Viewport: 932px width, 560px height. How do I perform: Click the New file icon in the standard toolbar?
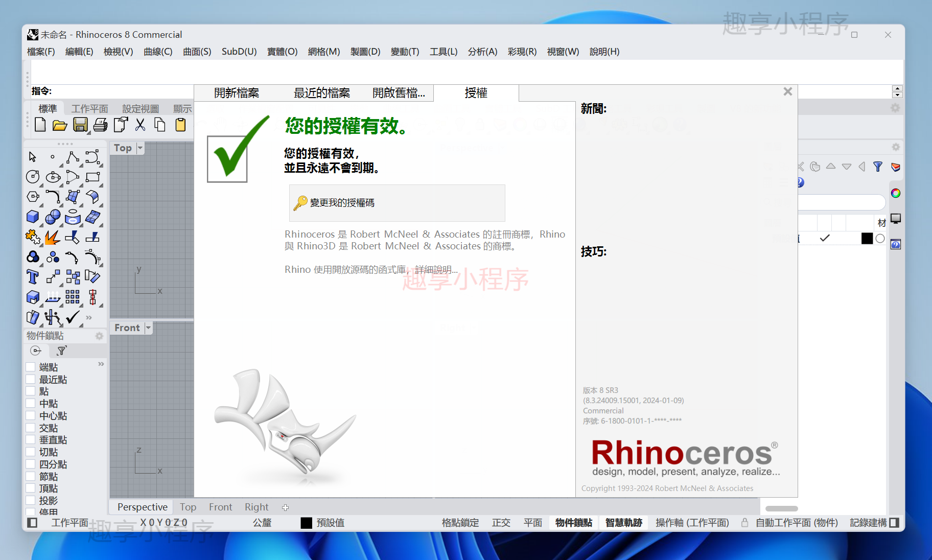coord(40,125)
